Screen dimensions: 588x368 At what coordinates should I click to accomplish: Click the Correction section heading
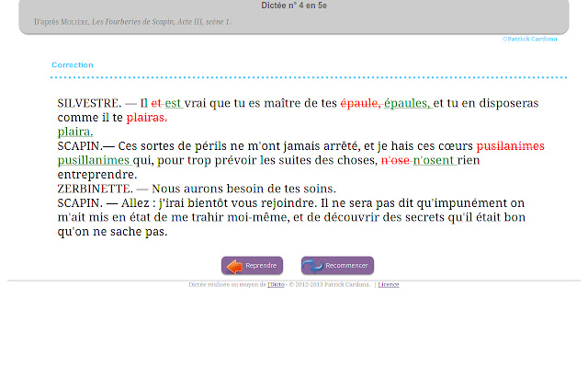coord(72,65)
